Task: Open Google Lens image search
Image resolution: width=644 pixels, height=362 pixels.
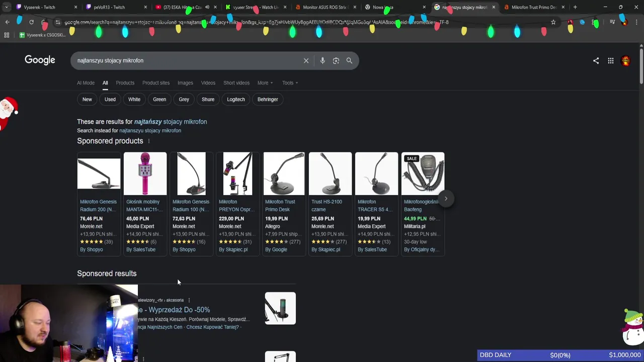Action: coord(336,60)
